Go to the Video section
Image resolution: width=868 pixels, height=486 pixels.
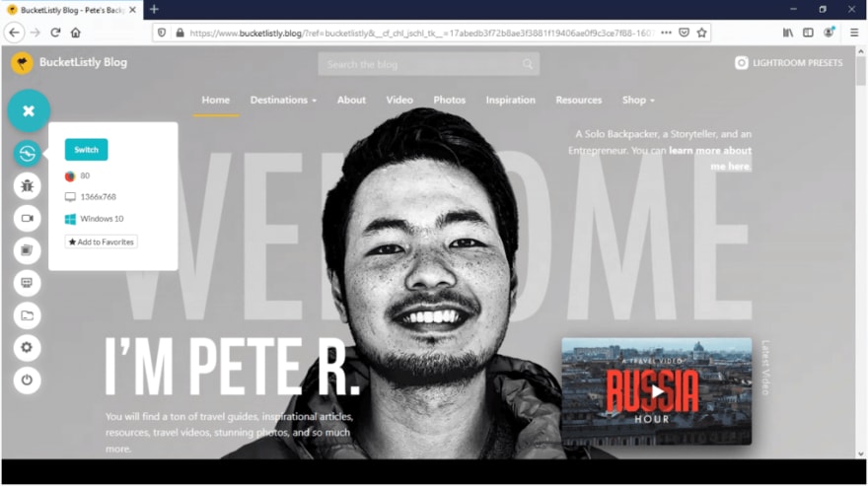click(x=399, y=101)
